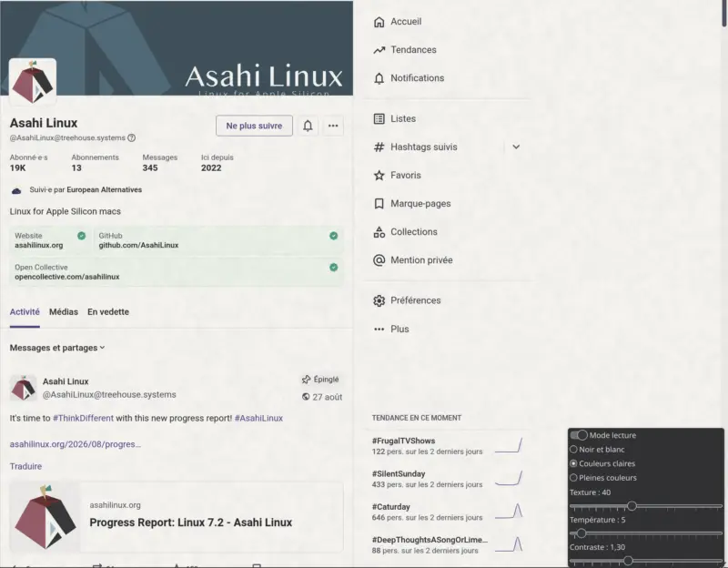Expand the Hashtags suivis chevron
728x568 pixels.
click(516, 147)
